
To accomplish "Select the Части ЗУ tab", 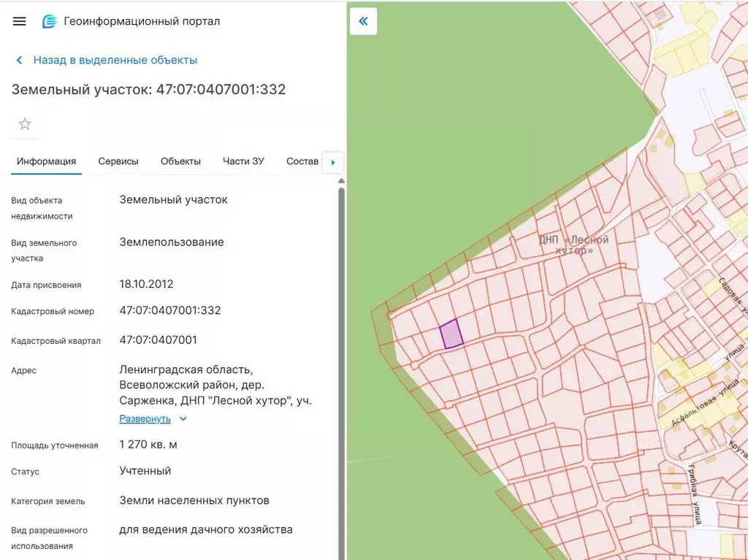I will [243, 161].
